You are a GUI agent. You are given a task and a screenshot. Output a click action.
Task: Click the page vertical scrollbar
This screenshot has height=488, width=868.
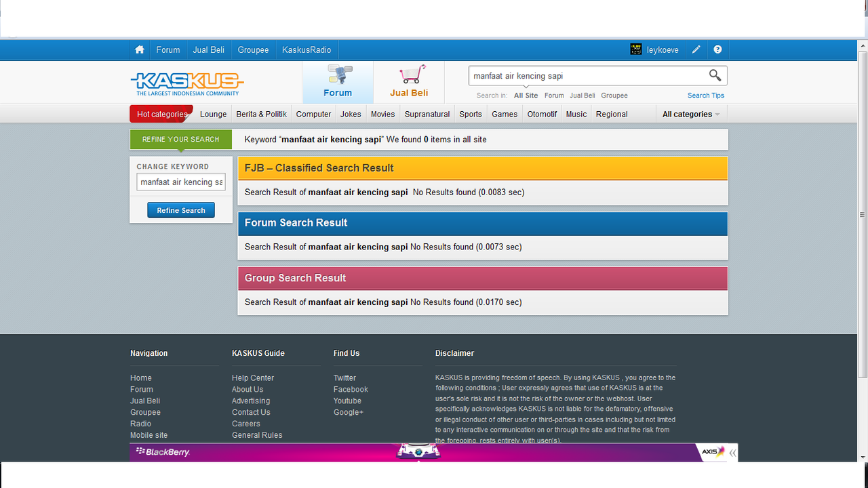(x=863, y=214)
